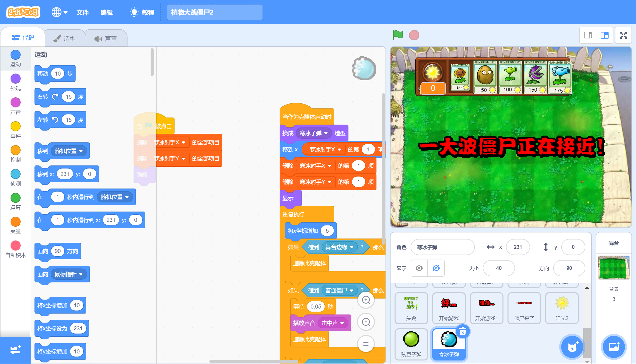This screenshot has height=364, width=636.
Task: Select the 开始游戏1 sprite
Action: pos(486,308)
